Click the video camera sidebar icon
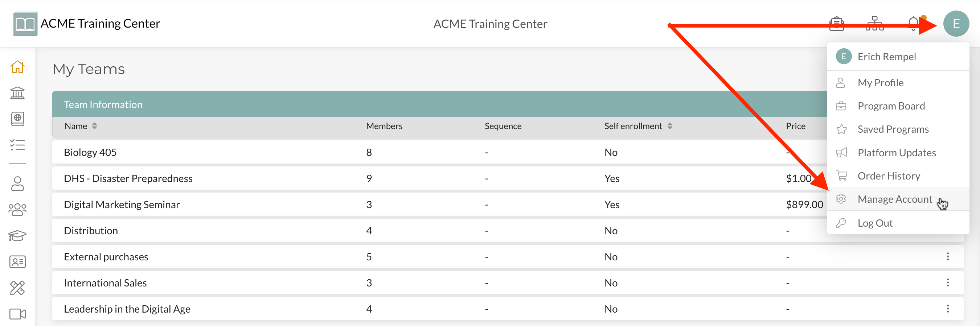 point(17,314)
